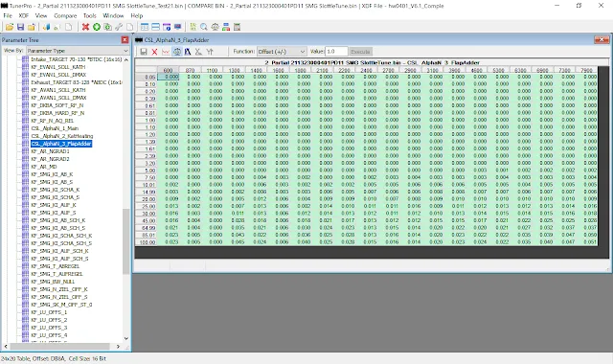Screen dimensions: 613x364
Task: Open the Function Offset (+/-) dropdown
Action: click(x=282, y=52)
